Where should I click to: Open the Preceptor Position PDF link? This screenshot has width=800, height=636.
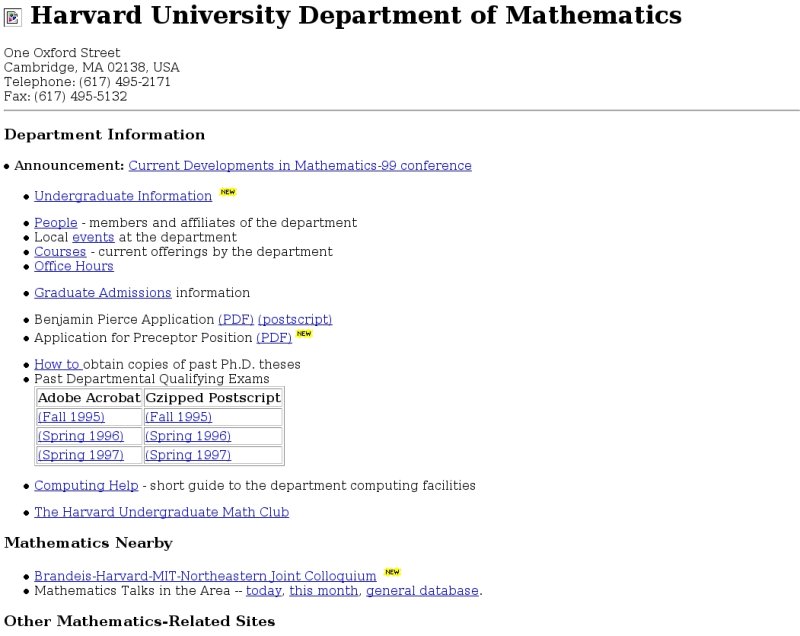tap(274, 338)
